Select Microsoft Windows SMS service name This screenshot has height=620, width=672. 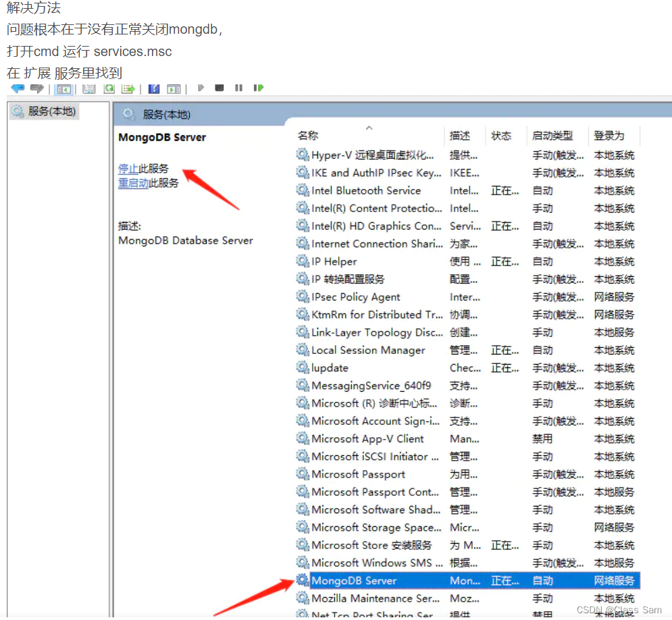377,563
